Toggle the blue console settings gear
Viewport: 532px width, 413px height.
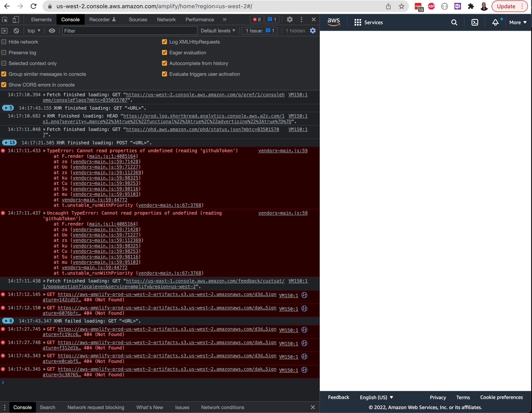point(313,31)
